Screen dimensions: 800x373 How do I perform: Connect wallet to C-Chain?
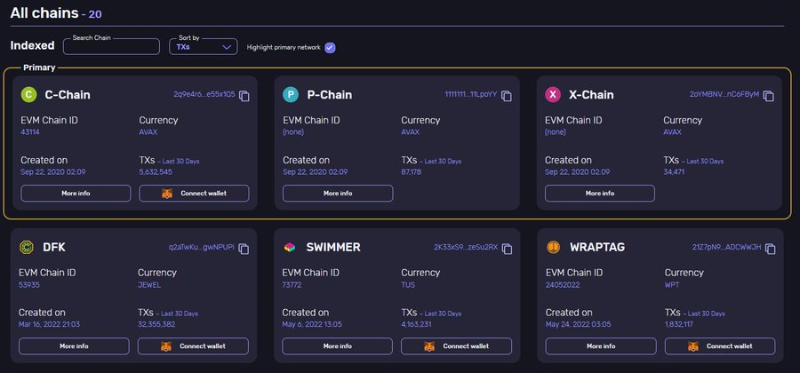click(x=194, y=193)
